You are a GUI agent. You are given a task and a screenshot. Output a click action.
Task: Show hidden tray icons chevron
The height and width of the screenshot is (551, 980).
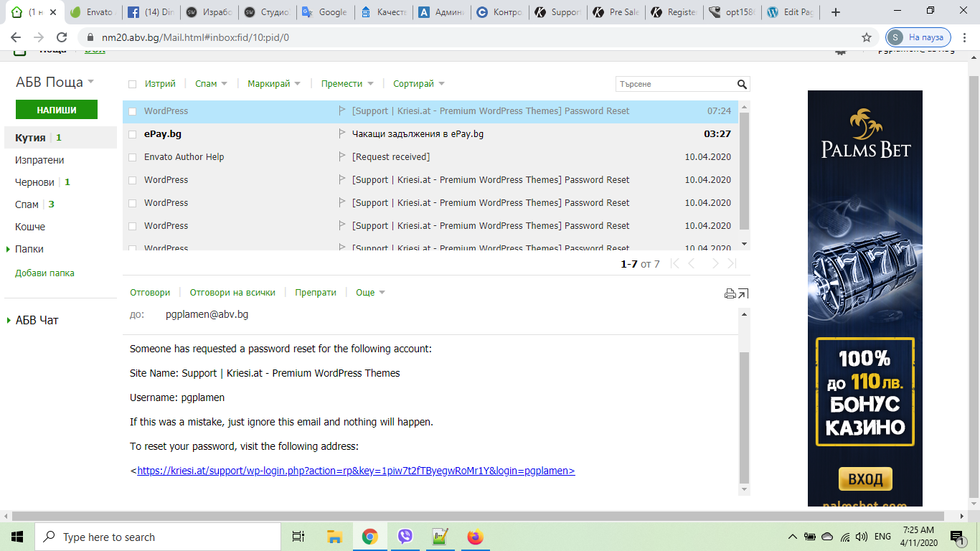point(793,537)
